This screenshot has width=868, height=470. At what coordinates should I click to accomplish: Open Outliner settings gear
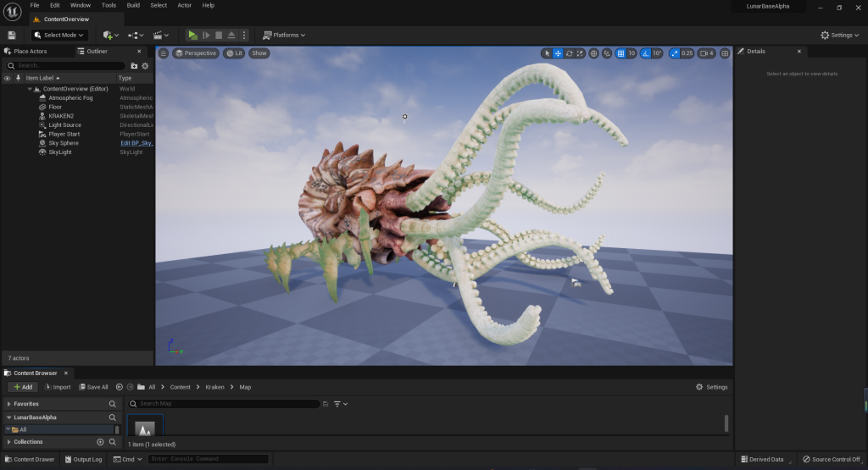(x=145, y=65)
